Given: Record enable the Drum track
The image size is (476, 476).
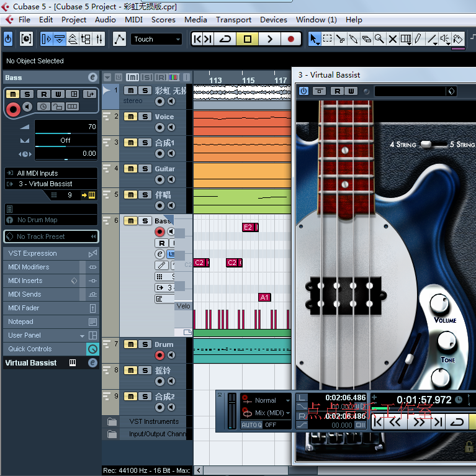Looking at the screenshot, I should [159, 355].
